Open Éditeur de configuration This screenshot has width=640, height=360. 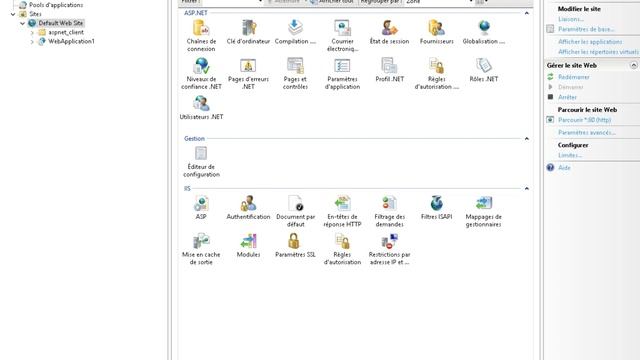[201, 162]
